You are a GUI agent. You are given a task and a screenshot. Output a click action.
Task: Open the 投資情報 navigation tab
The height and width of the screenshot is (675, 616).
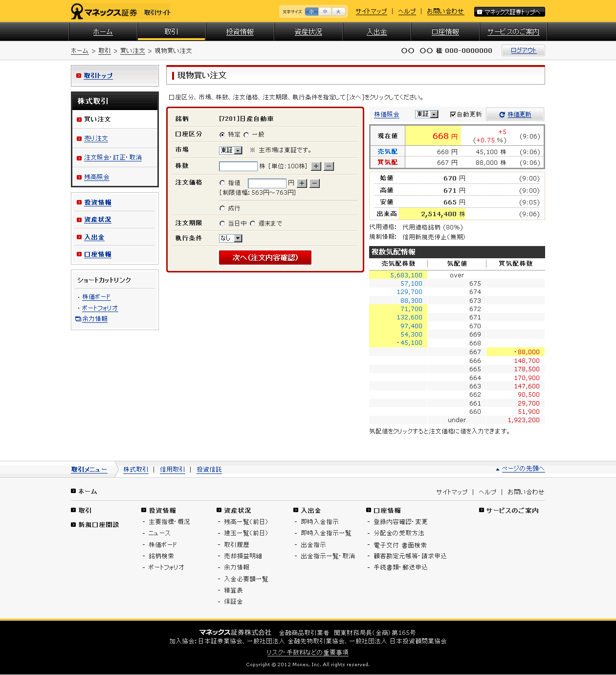pos(240,32)
